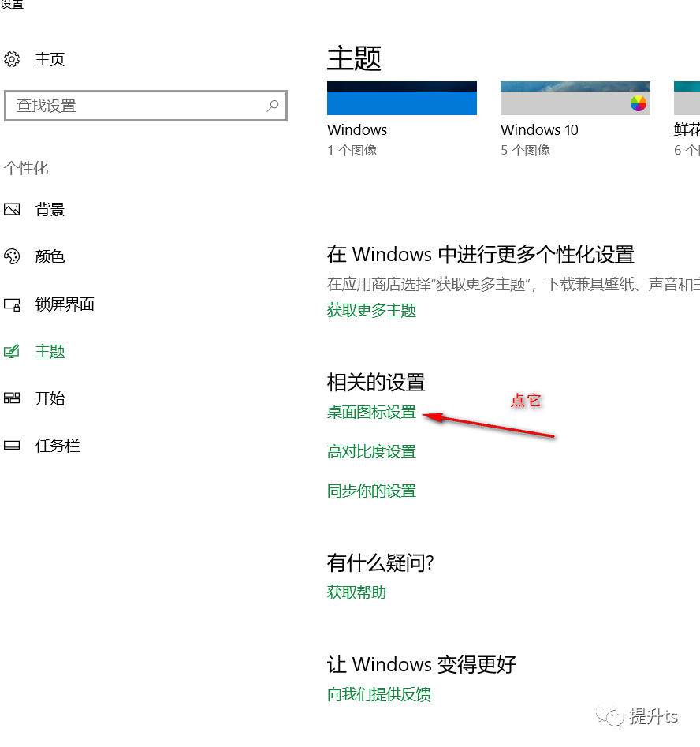Click 向我们提供反馈 link
700x747 pixels.
[378, 695]
